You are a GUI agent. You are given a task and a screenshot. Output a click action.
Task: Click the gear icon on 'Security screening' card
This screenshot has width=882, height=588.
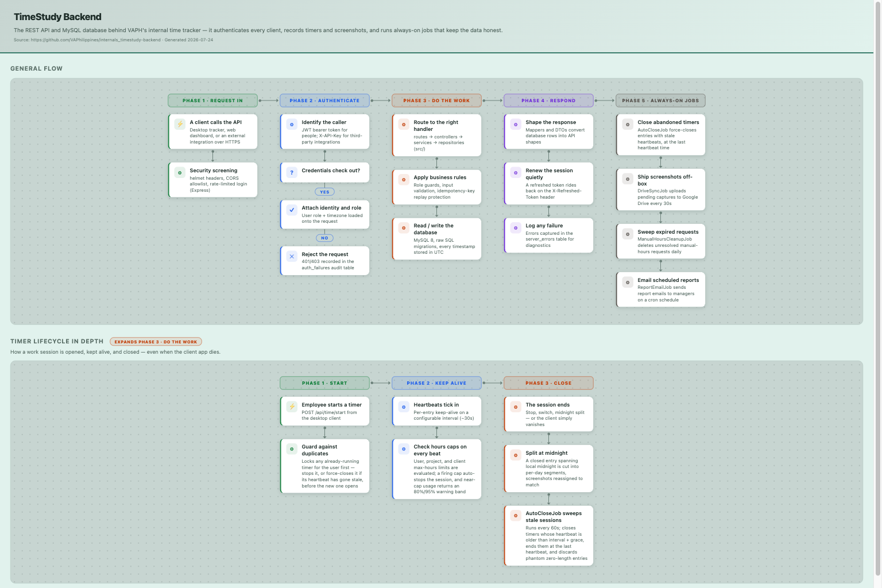point(180,172)
